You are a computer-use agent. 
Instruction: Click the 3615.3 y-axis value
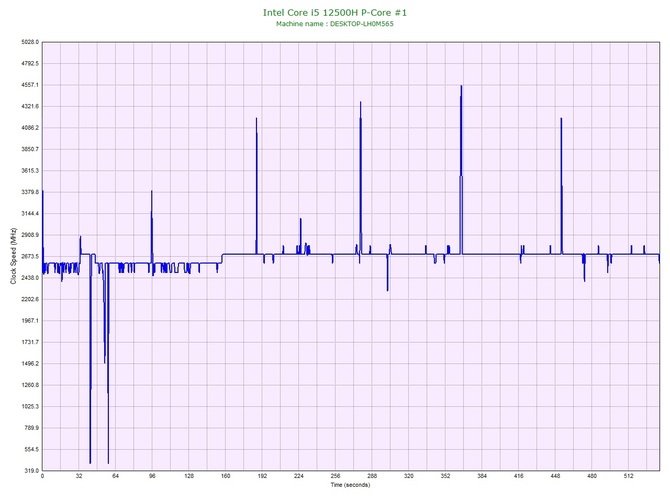point(30,170)
